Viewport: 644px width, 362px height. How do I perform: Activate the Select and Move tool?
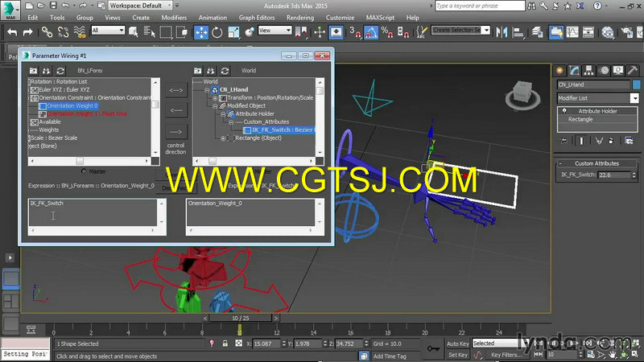(201, 32)
